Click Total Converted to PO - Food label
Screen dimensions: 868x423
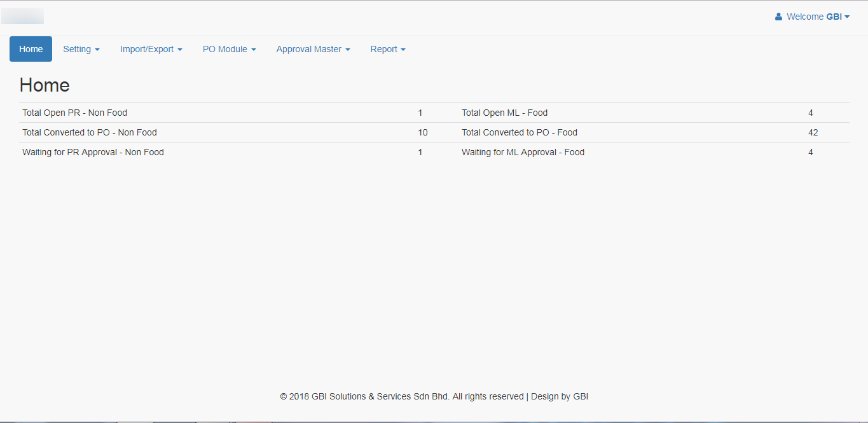[x=520, y=132]
